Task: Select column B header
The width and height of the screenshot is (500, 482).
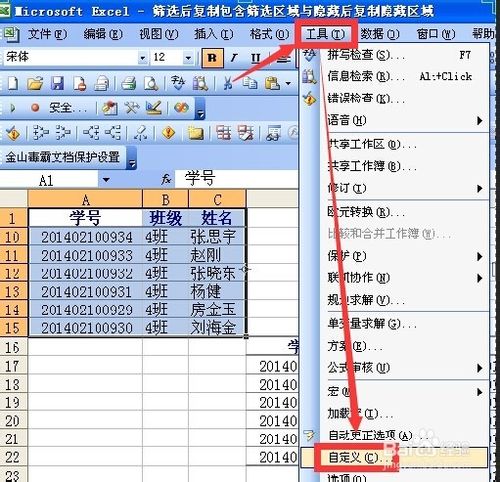Action: pyautogui.click(x=165, y=199)
